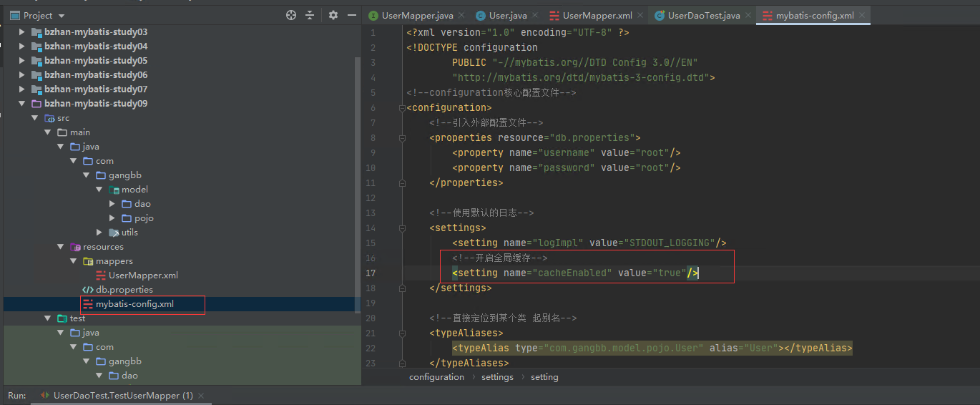
Task: Expand bzhan-mybatis-study05 module
Action: pos(21,61)
